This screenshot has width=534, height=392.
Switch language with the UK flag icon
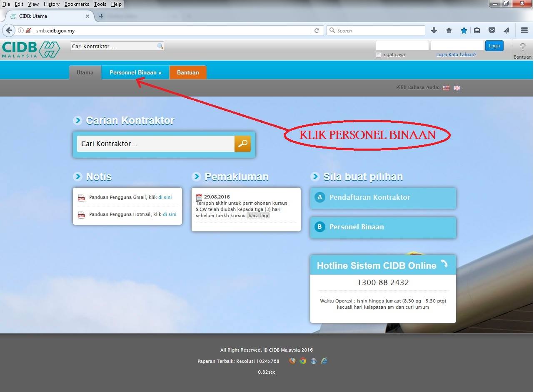click(457, 88)
